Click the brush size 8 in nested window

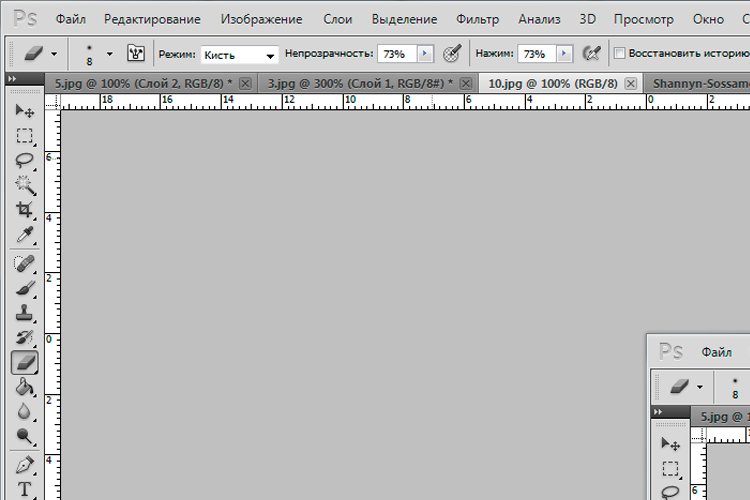735,388
